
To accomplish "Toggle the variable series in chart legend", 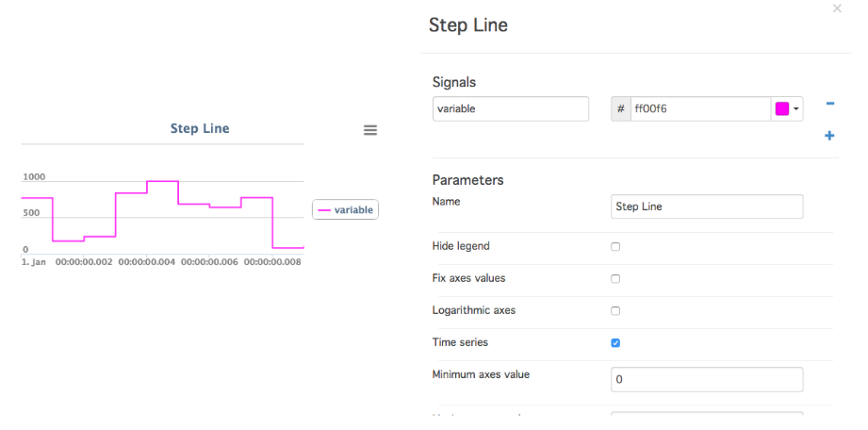I will (x=346, y=210).
